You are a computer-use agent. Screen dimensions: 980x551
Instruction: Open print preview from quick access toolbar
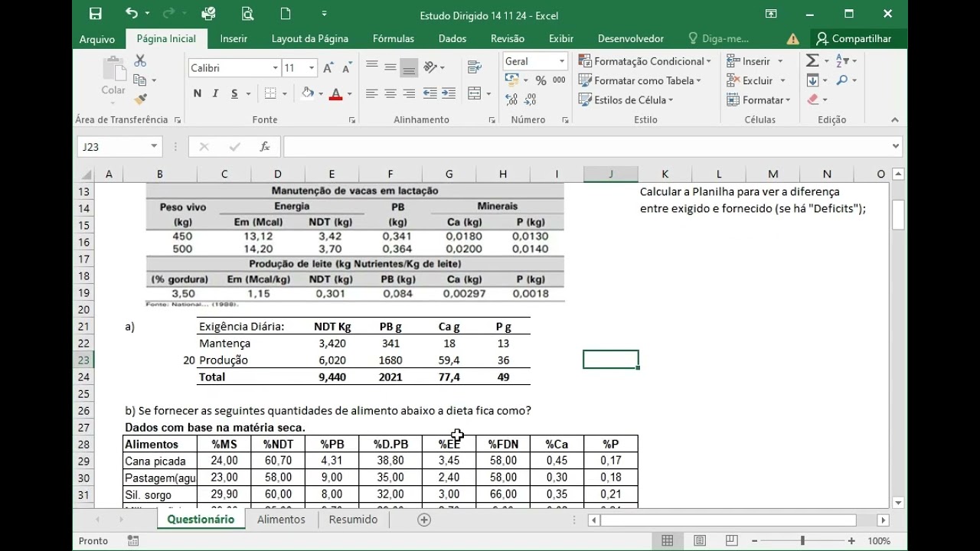pyautogui.click(x=247, y=14)
